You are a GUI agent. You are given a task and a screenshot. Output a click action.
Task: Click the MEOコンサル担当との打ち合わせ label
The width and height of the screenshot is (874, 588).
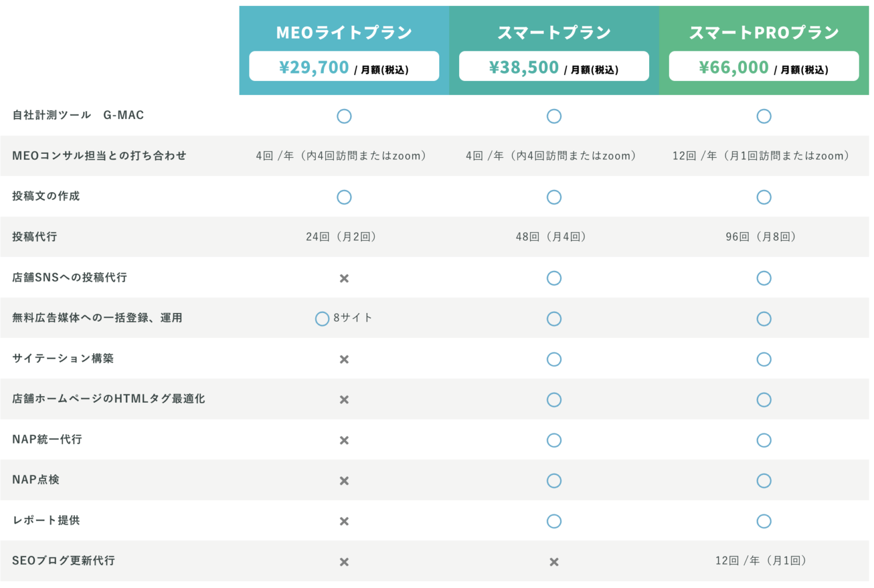[x=99, y=156]
